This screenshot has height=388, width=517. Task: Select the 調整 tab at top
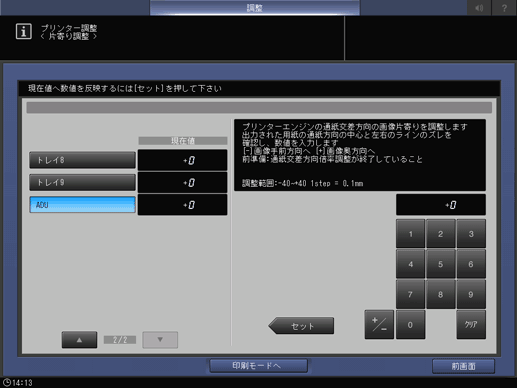pos(255,8)
